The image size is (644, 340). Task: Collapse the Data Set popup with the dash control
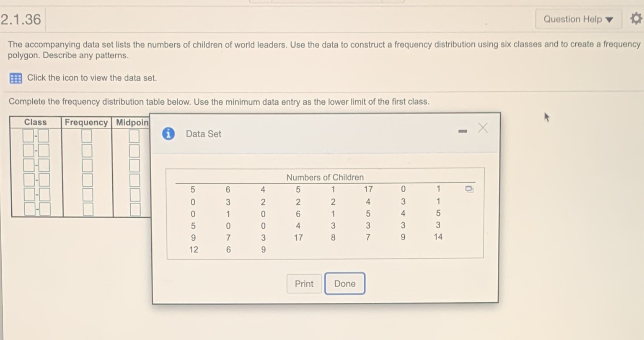pos(462,131)
